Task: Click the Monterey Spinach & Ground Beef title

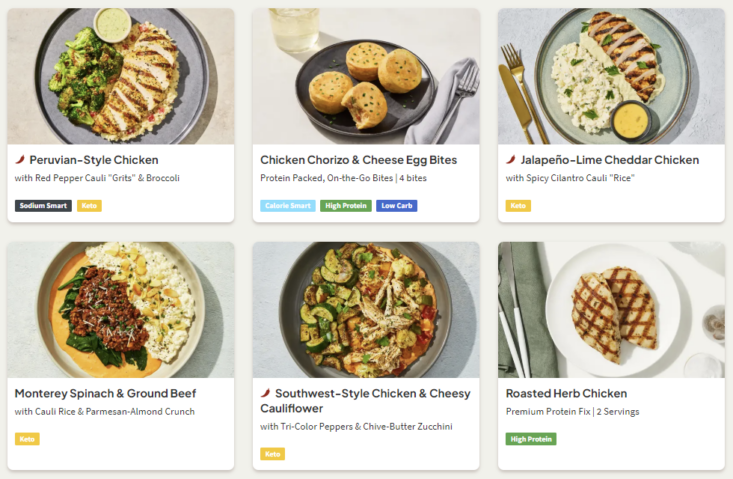Action: (x=105, y=393)
